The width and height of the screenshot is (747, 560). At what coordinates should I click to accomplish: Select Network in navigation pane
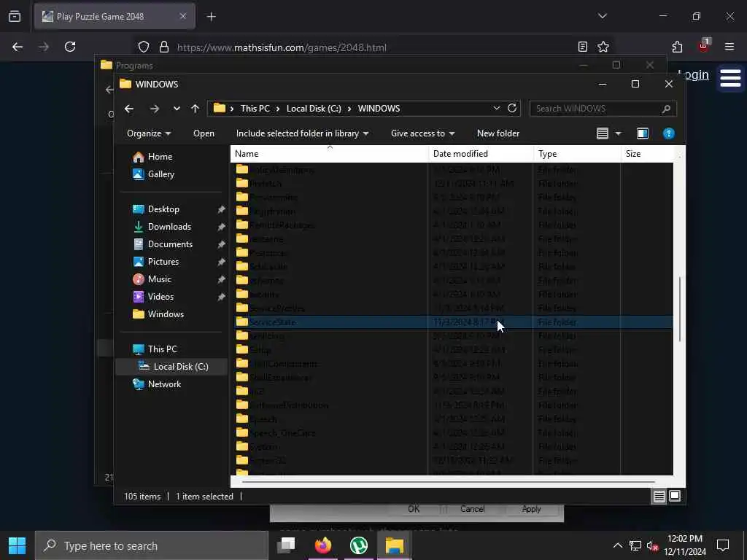click(164, 384)
